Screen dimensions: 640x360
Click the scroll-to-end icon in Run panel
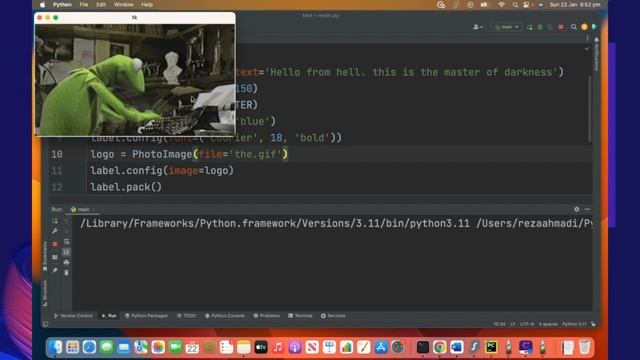pyautogui.click(x=67, y=252)
